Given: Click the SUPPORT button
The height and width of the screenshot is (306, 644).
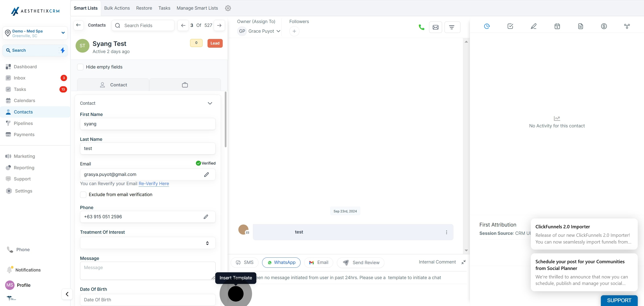Looking at the screenshot, I should [x=619, y=300].
